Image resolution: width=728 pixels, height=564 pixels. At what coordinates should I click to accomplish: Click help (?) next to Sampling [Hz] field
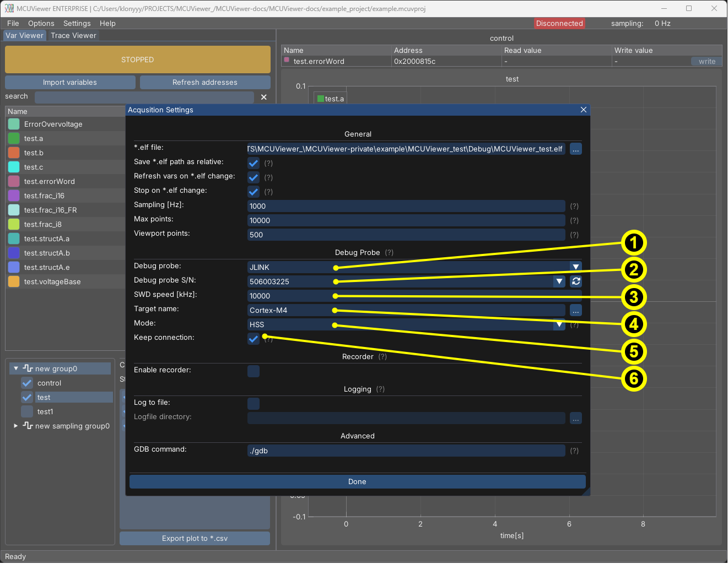pos(574,207)
